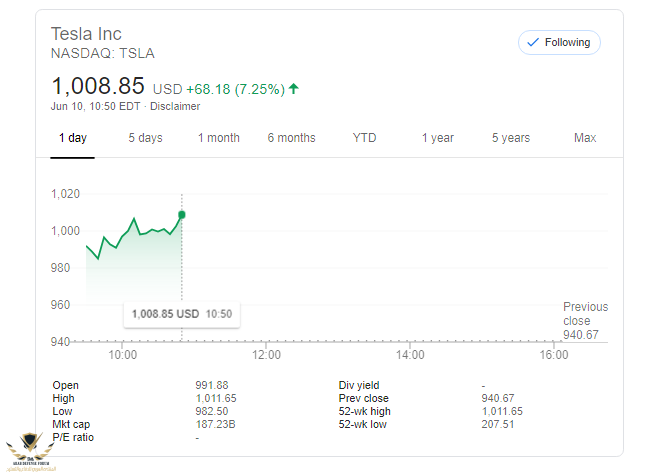654x473 pixels.
Task: Select the 1 year tab
Action: [x=437, y=138]
